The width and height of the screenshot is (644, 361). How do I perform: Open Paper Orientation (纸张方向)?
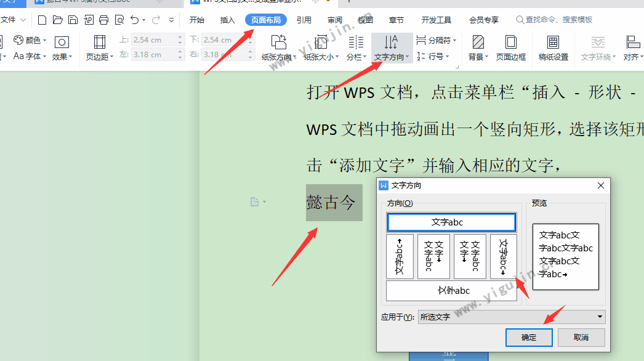279,48
